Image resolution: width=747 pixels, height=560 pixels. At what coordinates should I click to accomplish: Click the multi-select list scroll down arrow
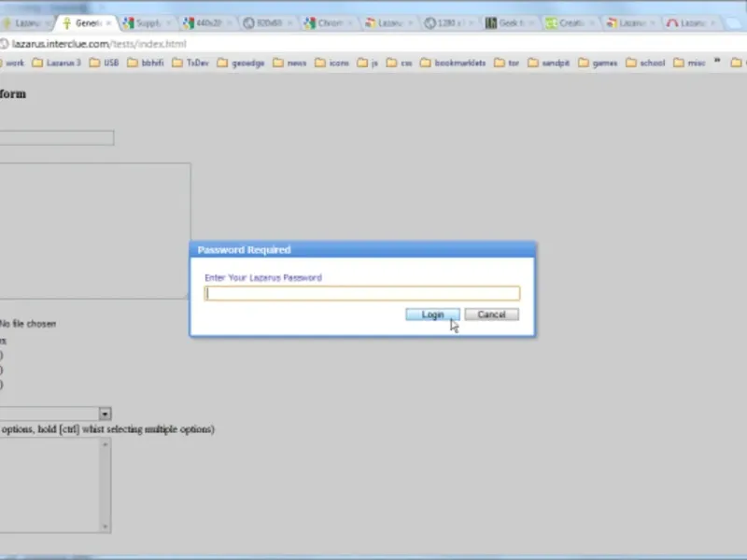[105, 526]
